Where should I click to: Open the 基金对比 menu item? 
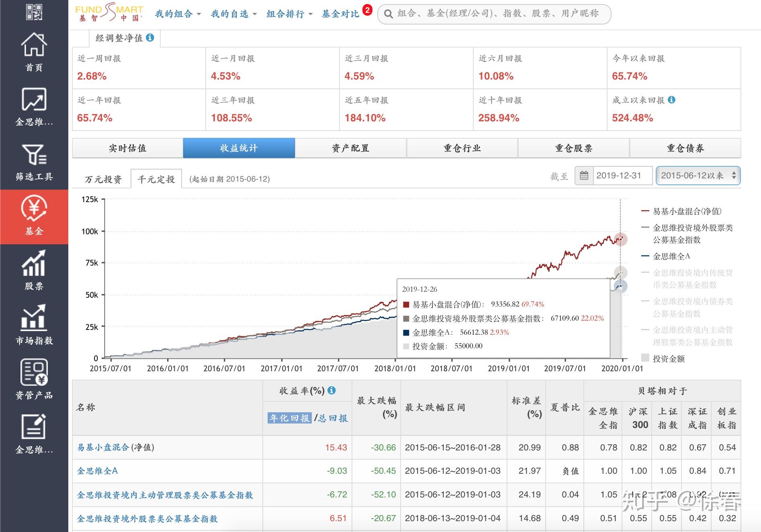[x=340, y=14]
